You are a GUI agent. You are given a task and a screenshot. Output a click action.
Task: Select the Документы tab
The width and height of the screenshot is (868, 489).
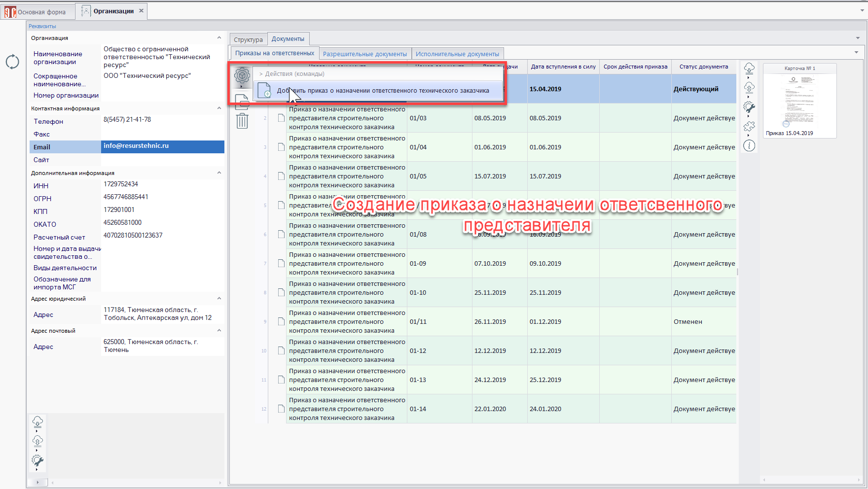[288, 38]
